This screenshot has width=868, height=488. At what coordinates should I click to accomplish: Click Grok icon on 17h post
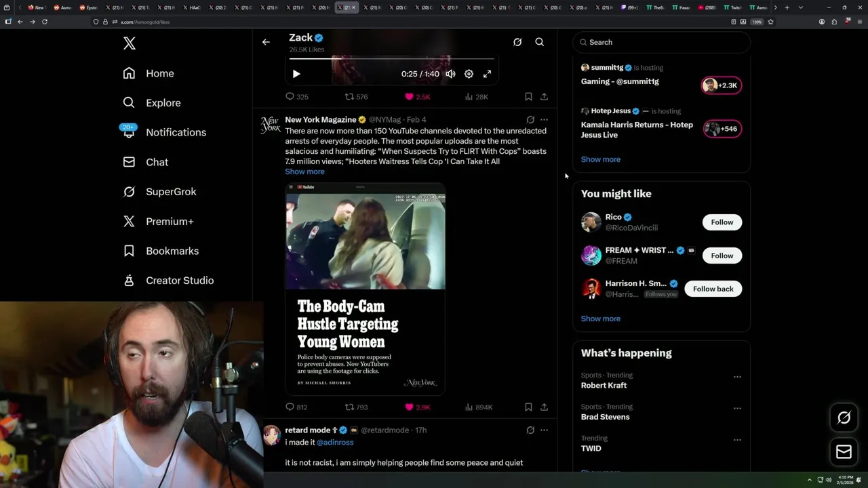(x=530, y=430)
